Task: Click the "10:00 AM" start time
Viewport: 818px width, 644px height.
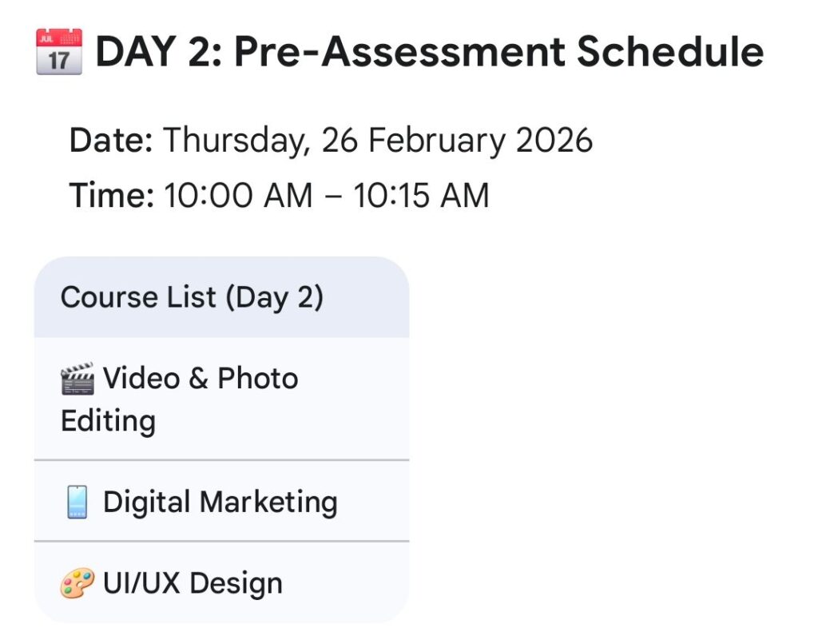Action: pos(238,196)
